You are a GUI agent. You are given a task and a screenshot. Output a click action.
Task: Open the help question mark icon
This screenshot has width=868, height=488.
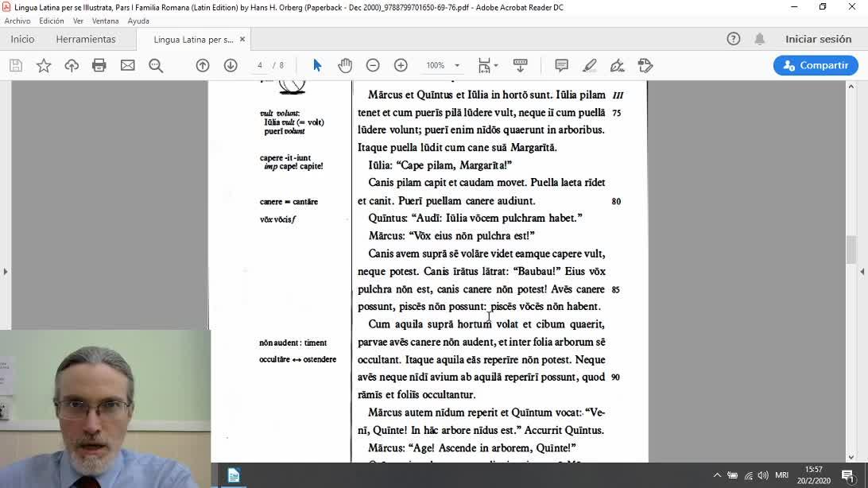click(734, 39)
